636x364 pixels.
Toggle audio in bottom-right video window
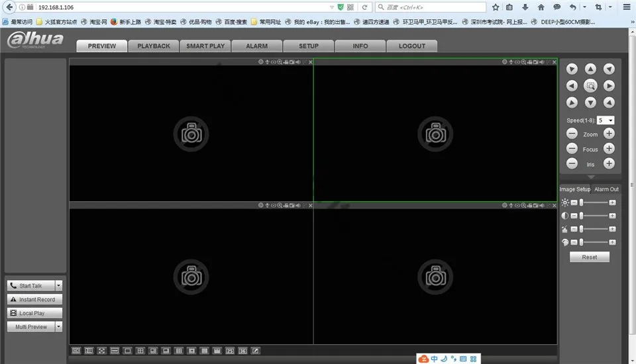542,206
